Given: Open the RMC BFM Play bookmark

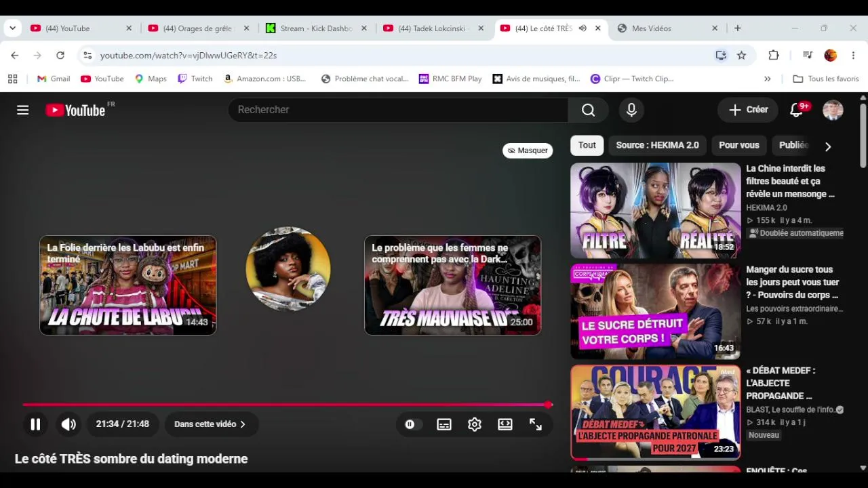Looking at the screenshot, I should (450, 79).
